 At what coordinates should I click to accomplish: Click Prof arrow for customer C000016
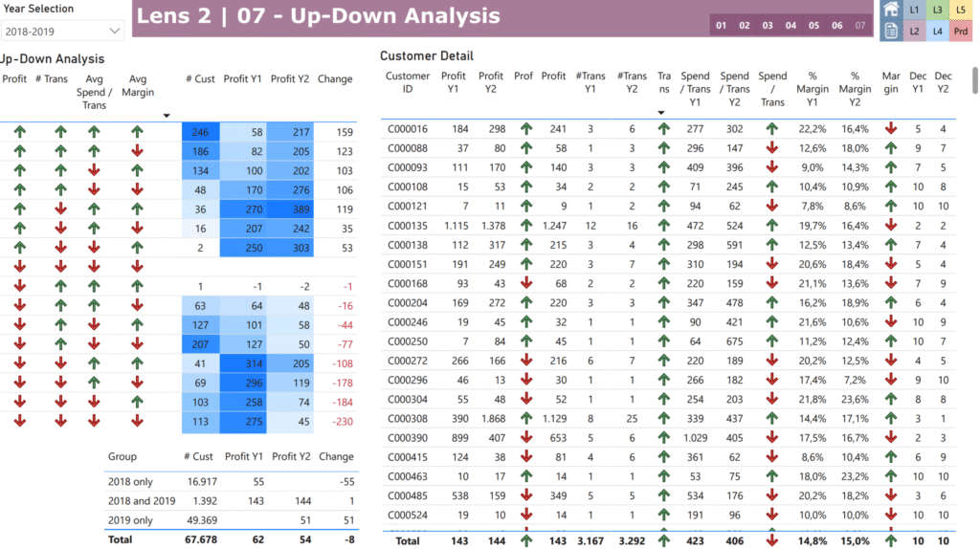pos(524,128)
